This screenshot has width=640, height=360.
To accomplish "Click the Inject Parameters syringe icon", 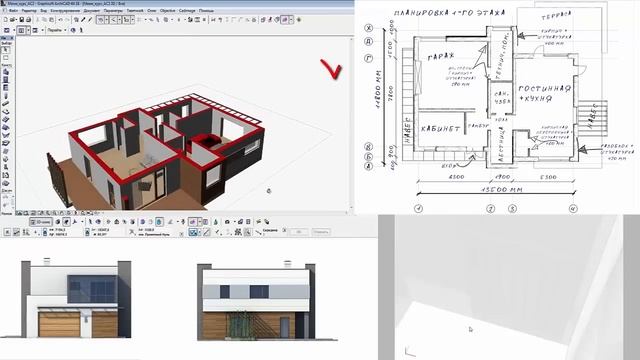I will 90,20.
